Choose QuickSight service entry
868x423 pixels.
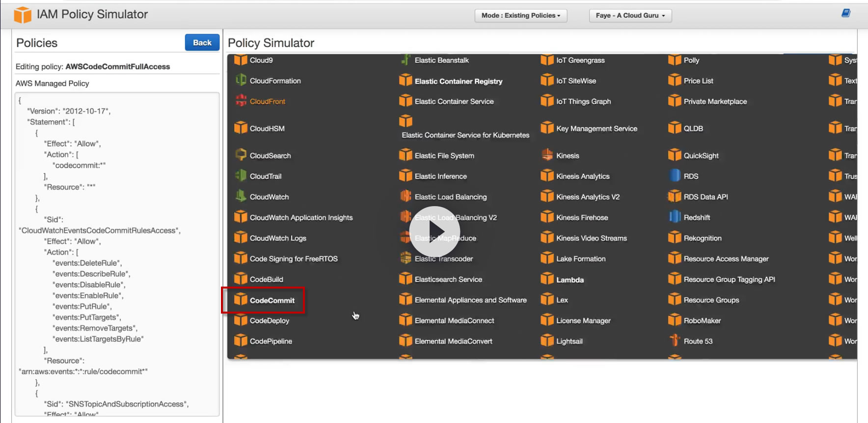coord(701,156)
